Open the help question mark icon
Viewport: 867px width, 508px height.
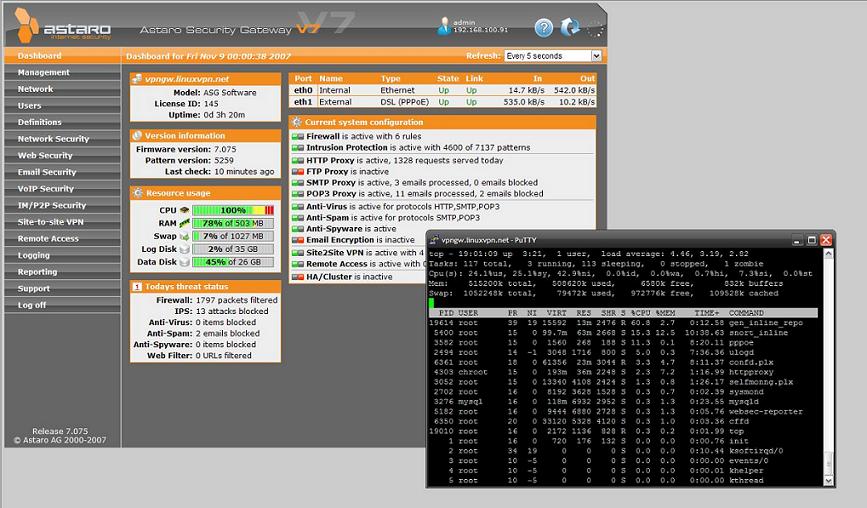544,28
